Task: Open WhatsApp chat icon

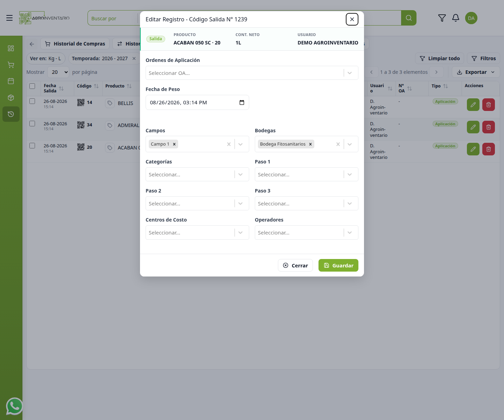Action: 14,406
